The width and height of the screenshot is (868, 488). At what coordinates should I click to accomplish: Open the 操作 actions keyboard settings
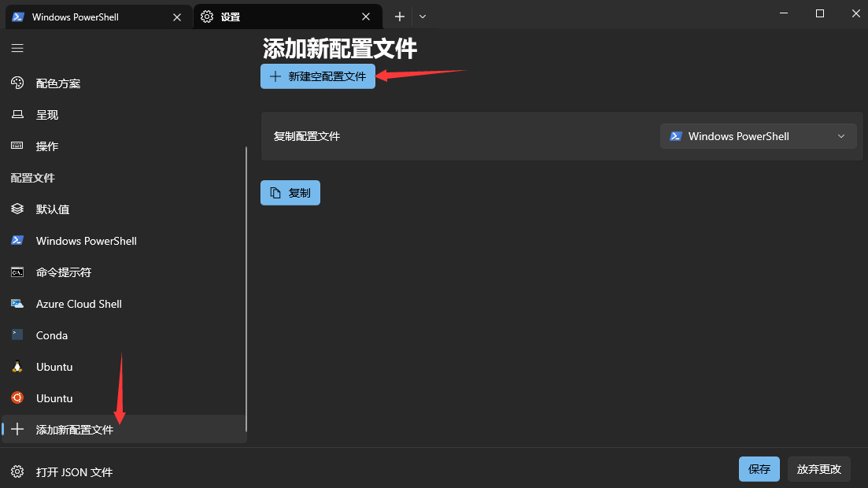47,146
